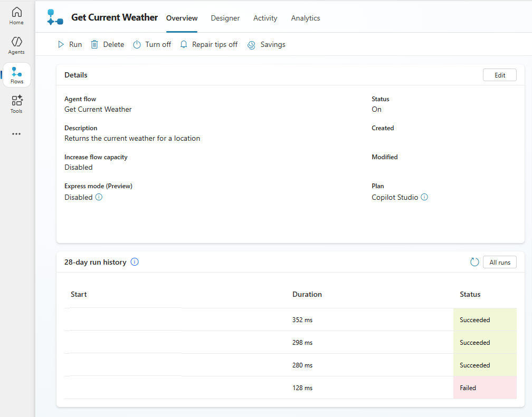This screenshot has height=417, width=532.
Task: Click Succeeded status in the 352 ms row
Action: pos(485,319)
